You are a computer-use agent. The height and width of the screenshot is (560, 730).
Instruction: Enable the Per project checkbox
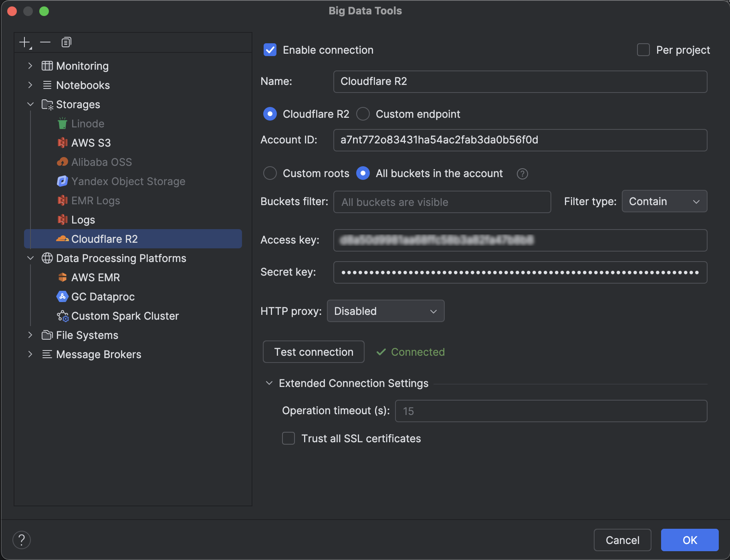point(643,49)
